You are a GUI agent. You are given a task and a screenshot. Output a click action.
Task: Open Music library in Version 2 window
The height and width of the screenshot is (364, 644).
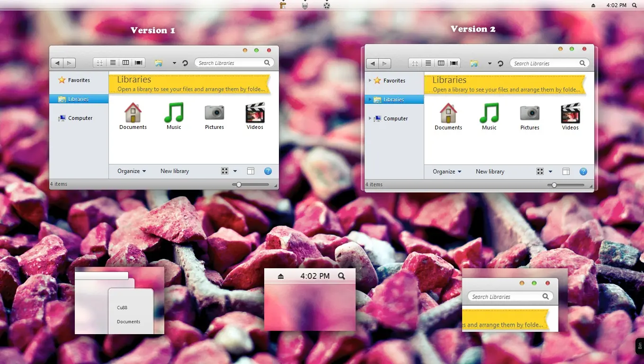tap(489, 117)
